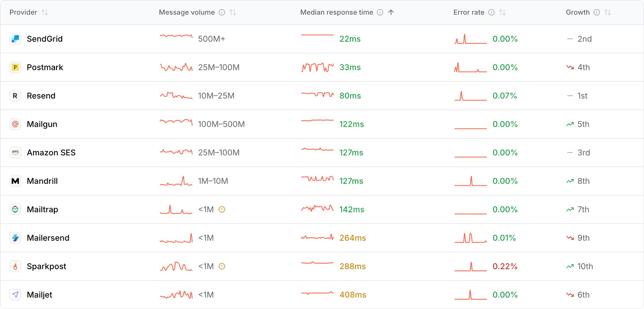This screenshot has height=309, width=644.
Task: Click the Sparkpost flame icon
Action: coord(15,266)
